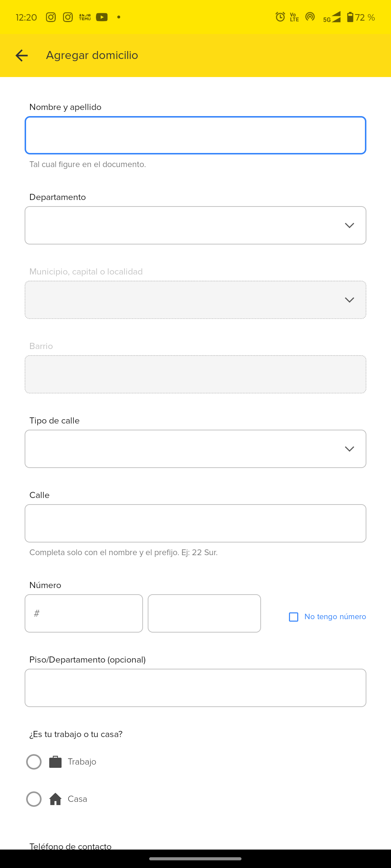Screen dimensions: 391x868
Task: Tap the Número field with # prefix
Action: coord(84,613)
